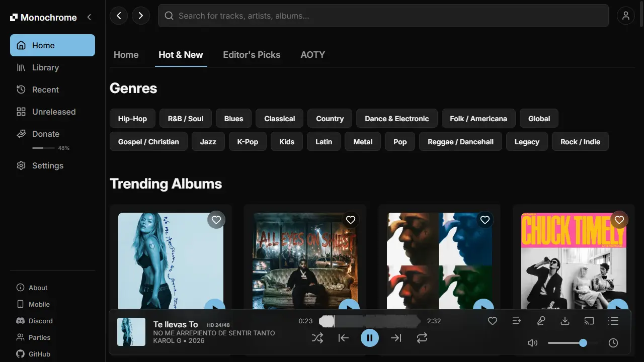644x362 pixels.
Task: Open the Reggae / Dancehall genre
Action: click(x=461, y=142)
